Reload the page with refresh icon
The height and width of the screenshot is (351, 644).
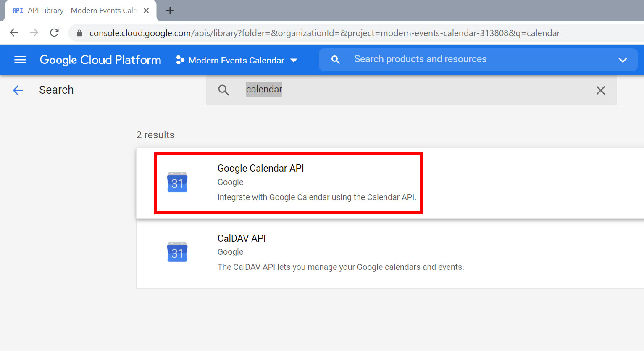pos(54,33)
